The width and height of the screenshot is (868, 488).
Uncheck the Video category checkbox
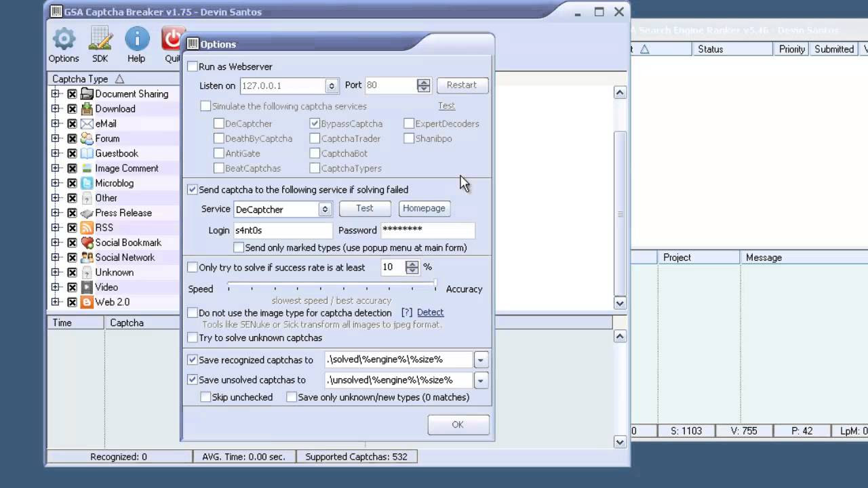click(72, 287)
